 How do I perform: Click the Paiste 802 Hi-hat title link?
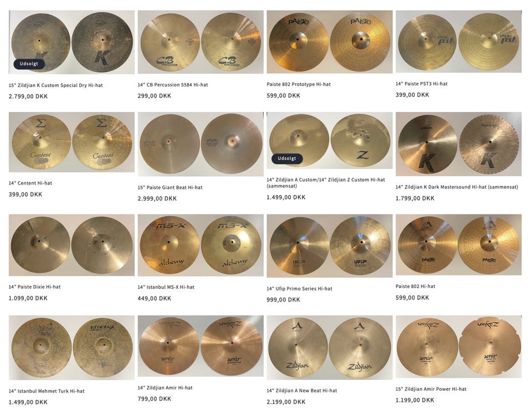415,286
